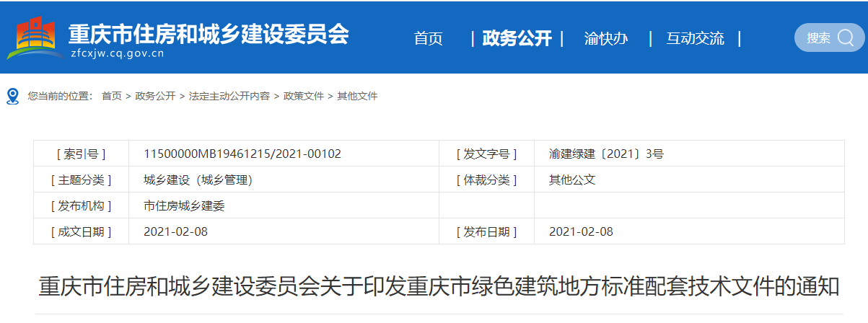Click the 城乡建设（城乡管理） topic cell

click(x=198, y=180)
